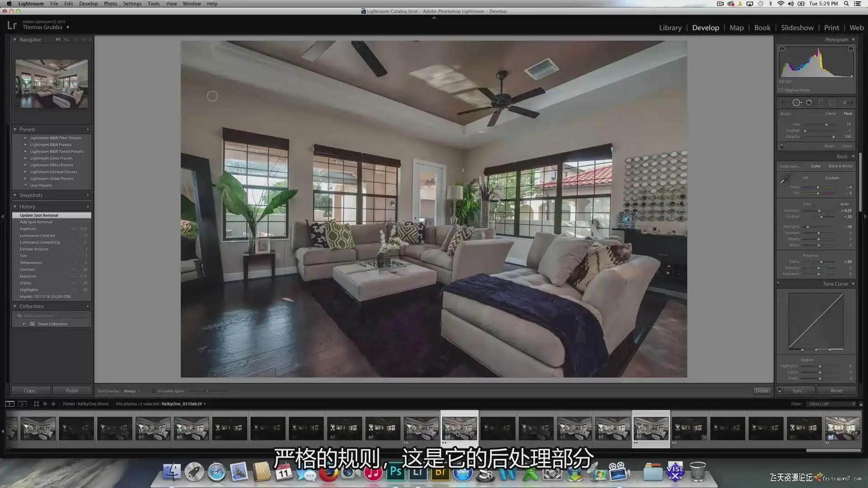Image resolution: width=868 pixels, height=488 pixels.
Task: Open the filmstrip grid view icon
Action: 36,404
